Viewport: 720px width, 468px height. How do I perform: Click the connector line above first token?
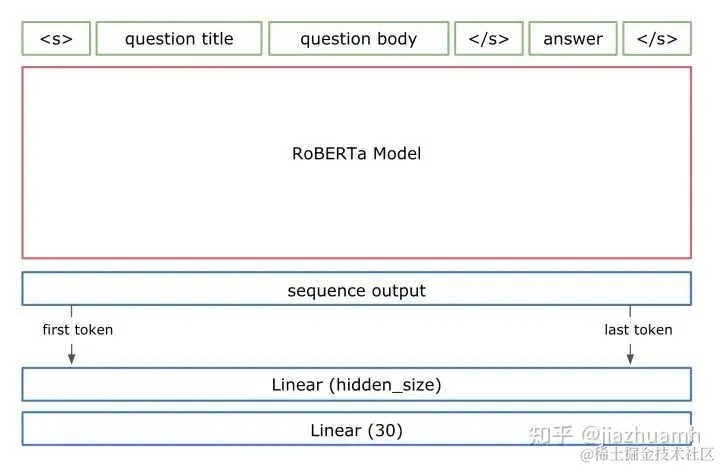click(x=72, y=312)
